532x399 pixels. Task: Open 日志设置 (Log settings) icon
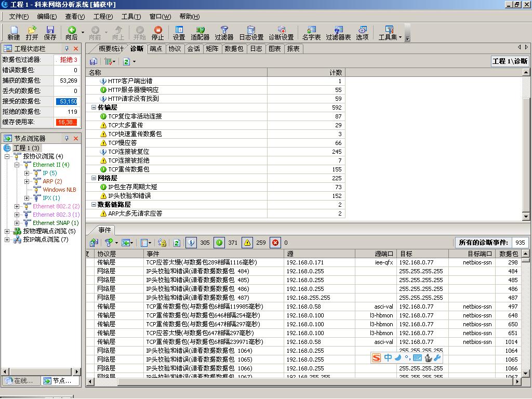(x=251, y=33)
